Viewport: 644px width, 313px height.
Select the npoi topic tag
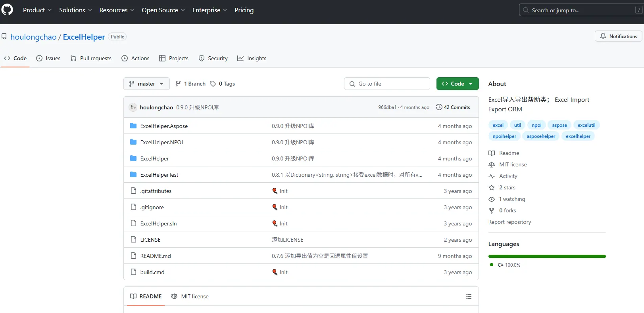click(x=536, y=125)
